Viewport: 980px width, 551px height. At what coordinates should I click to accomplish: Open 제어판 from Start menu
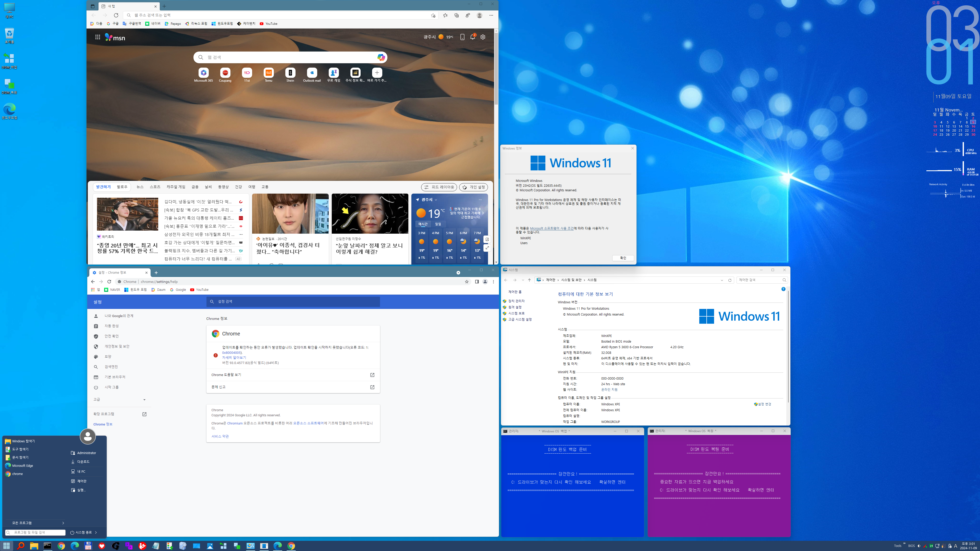(x=81, y=481)
